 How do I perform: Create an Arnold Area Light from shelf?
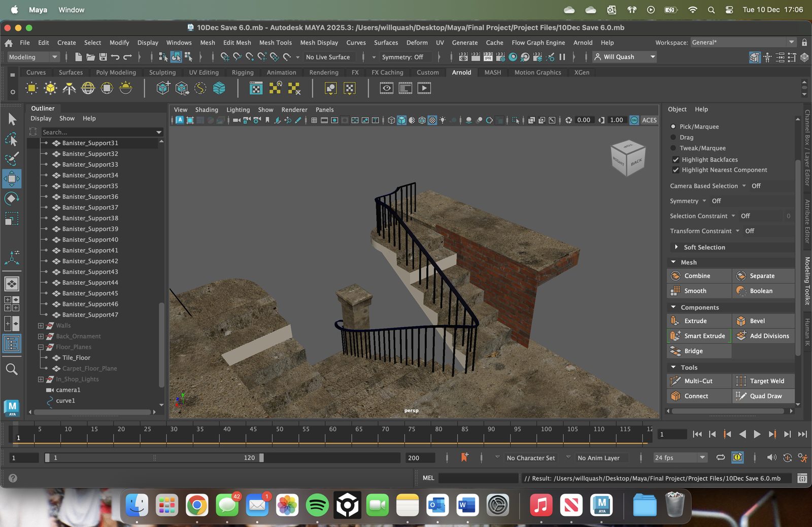point(31,88)
